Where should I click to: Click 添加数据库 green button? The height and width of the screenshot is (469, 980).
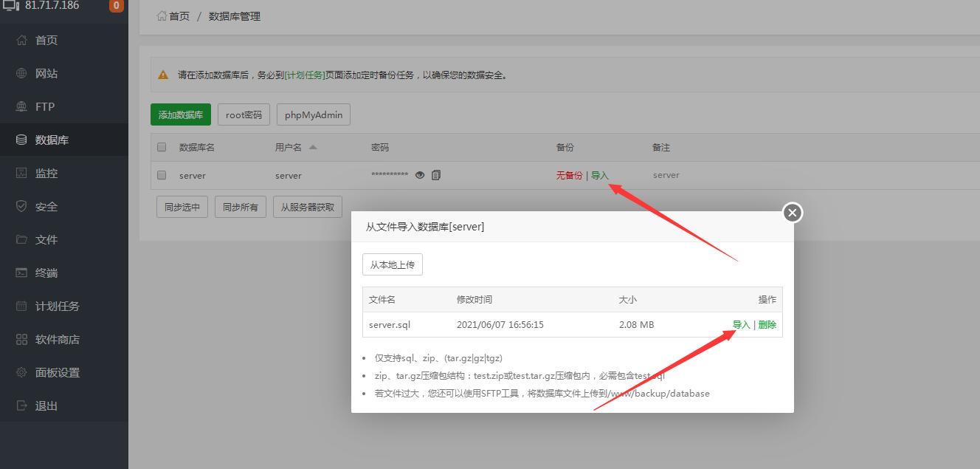[181, 114]
